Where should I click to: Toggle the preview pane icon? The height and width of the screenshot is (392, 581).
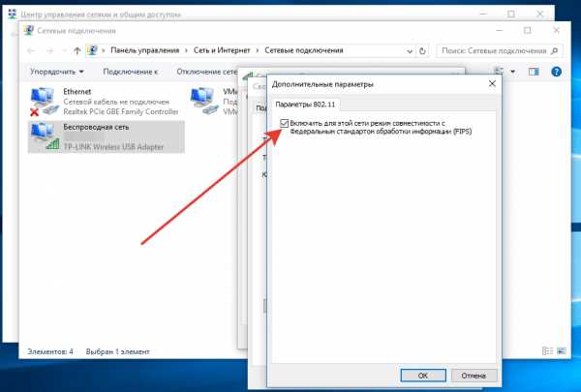pos(534,72)
